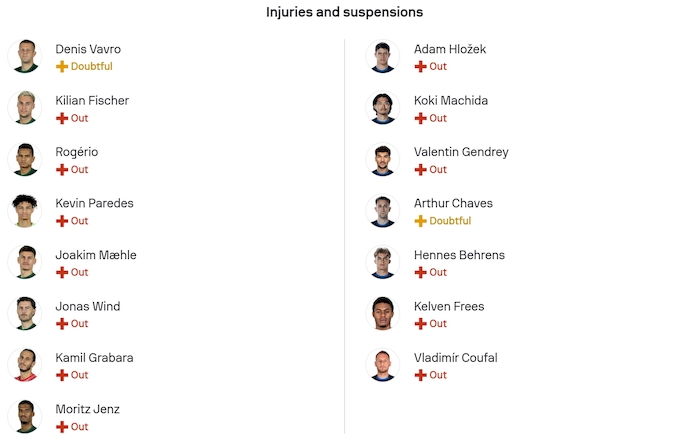Open Joakim Mæhle's player page link
The height and width of the screenshot is (440, 690).
click(96, 255)
